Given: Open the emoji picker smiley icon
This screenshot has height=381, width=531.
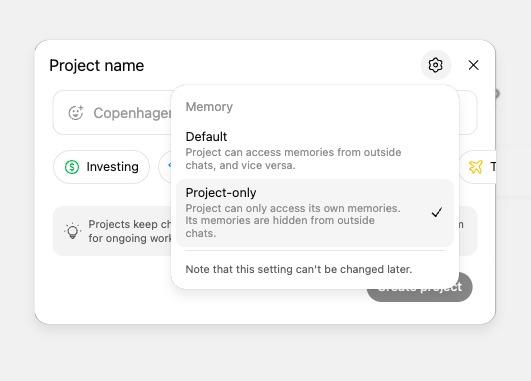Looking at the screenshot, I should pos(76,113).
